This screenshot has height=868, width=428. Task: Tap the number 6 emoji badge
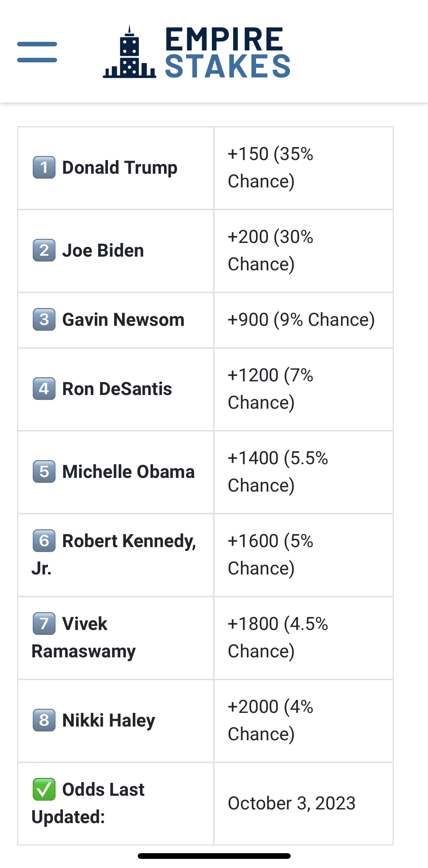click(x=44, y=541)
